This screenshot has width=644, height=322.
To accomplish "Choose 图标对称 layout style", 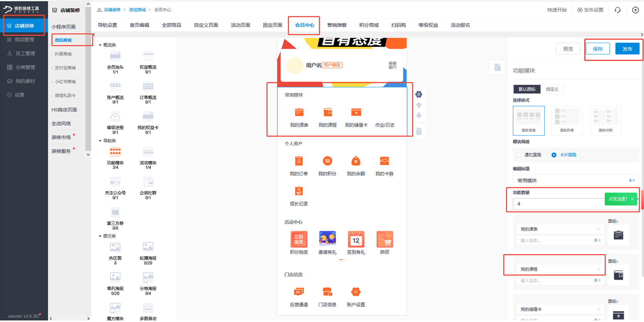I will click(x=605, y=120).
